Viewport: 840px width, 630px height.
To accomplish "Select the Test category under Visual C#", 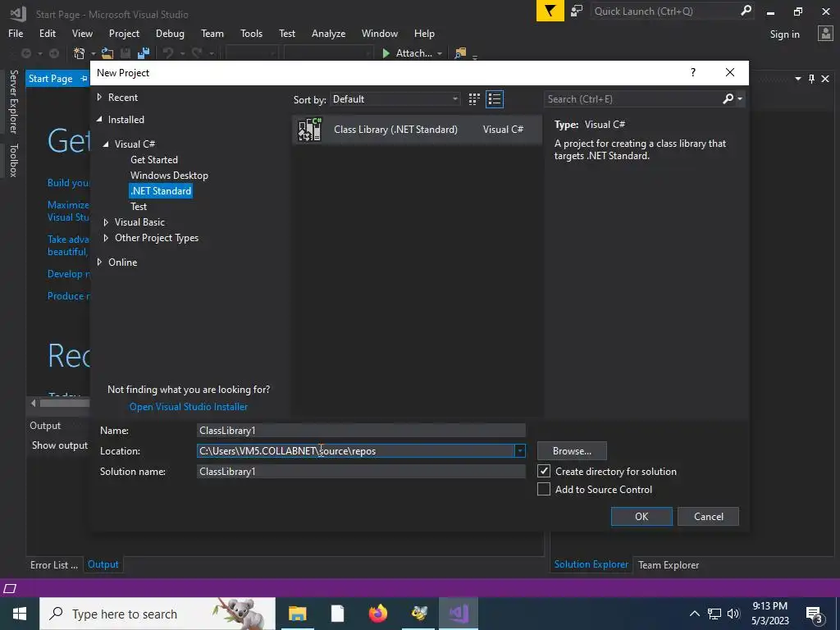I will point(139,206).
